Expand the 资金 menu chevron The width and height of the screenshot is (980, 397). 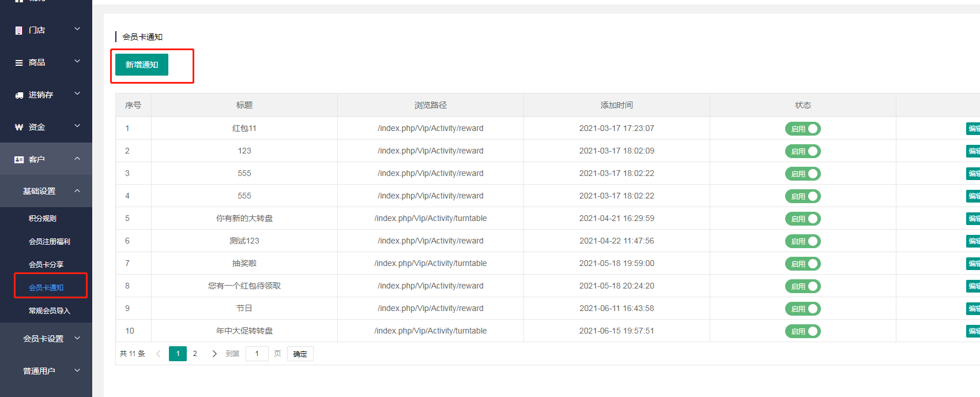[x=77, y=126]
